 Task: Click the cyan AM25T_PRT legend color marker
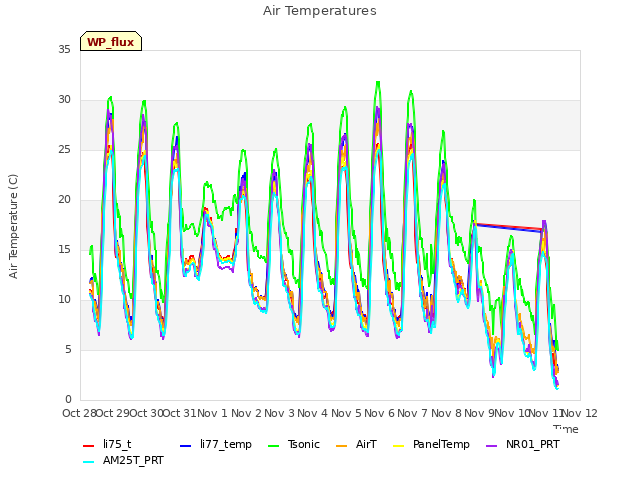point(89,462)
